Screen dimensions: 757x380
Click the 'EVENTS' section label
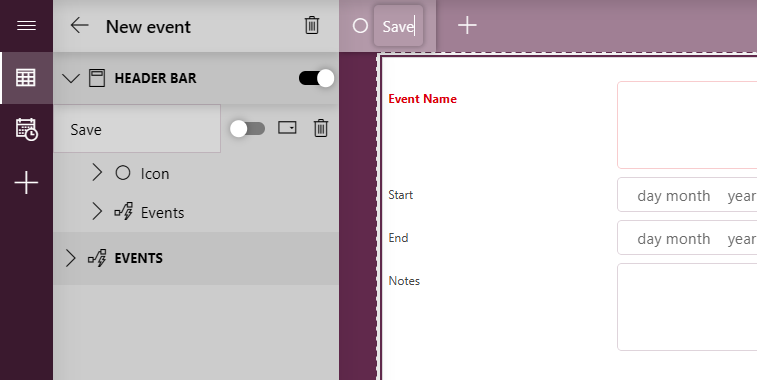tap(139, 258)
